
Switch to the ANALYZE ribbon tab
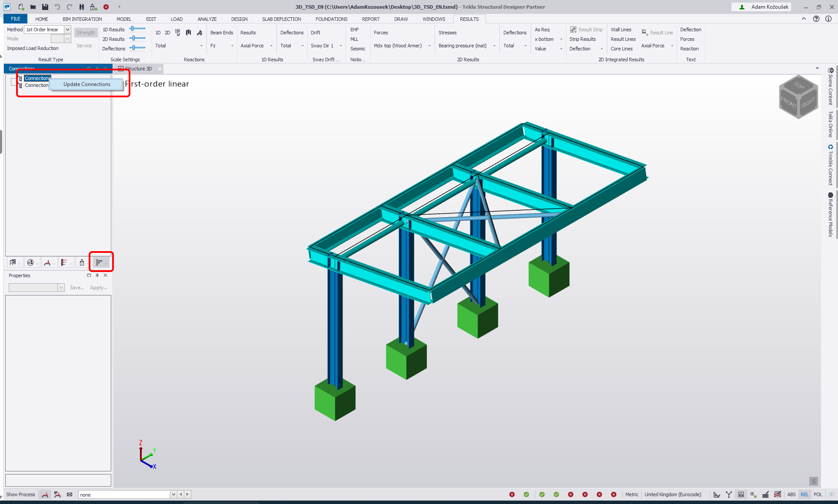[207, 19]
